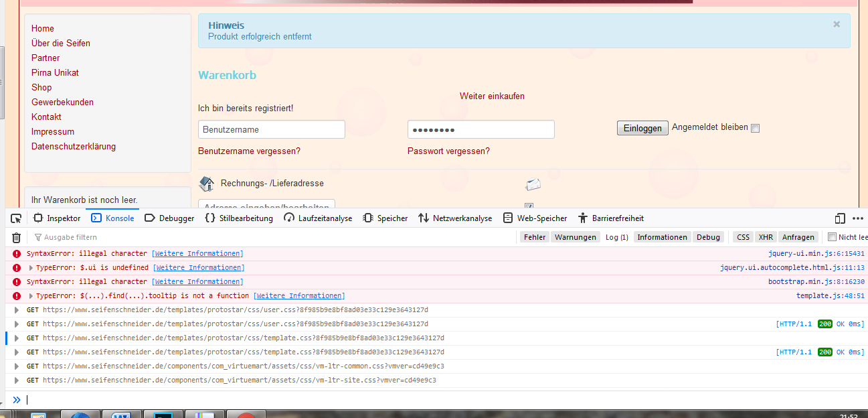The image size is (868, 418).
Task: Switch to the Netzwerkanalyse tab
Action: coord(455,218)
